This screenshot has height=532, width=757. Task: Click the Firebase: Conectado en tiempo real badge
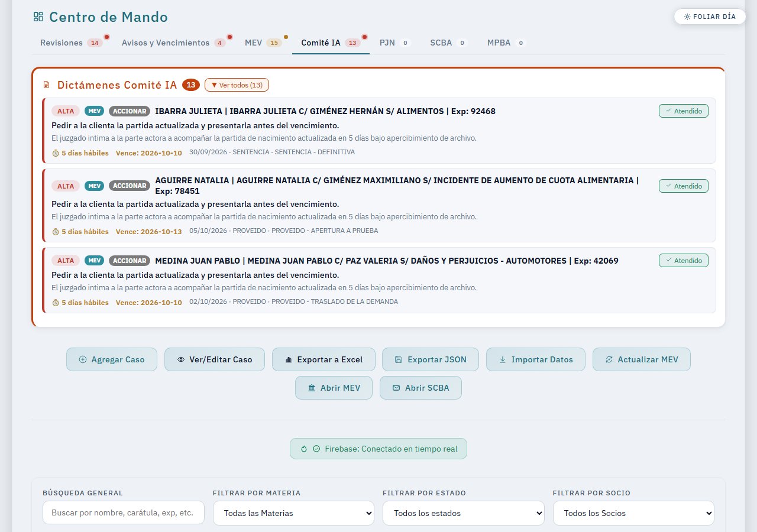point(378,449)
